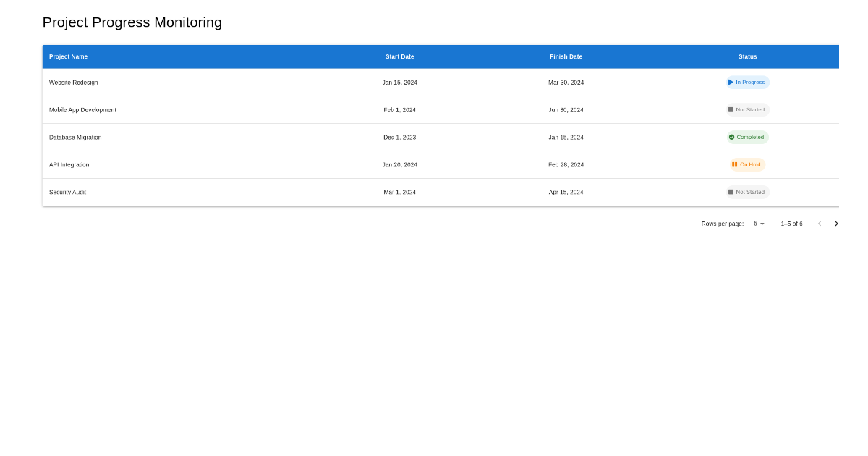The height and width of the screenshot is (456, 868).
Task: Click the checkmark icon on Completed status
Action: (731, 137)
